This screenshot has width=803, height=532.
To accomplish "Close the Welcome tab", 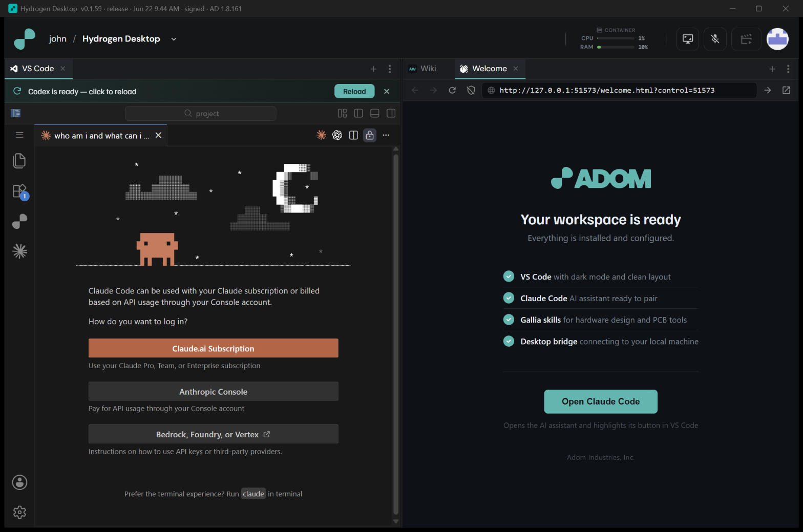I will tap(516, 69).
